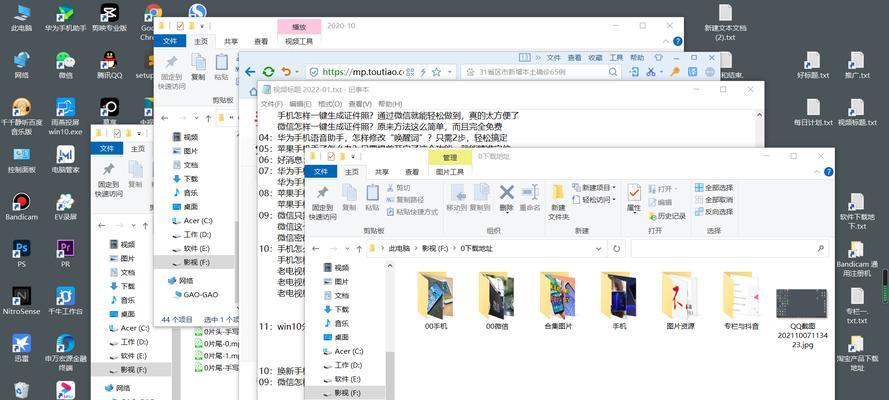Screen dimensions: 889x400
Task: Open PR Premiere desktop shortcut
Action: click(65, 254)
